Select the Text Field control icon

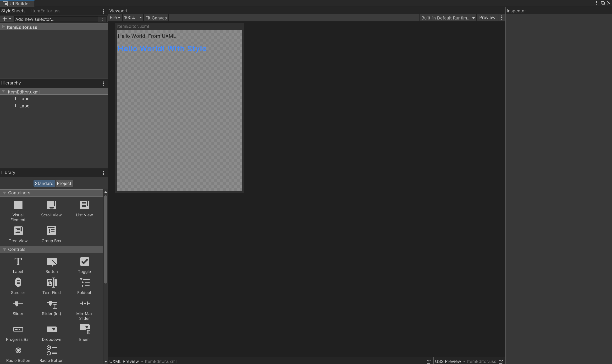coord(52,283)
